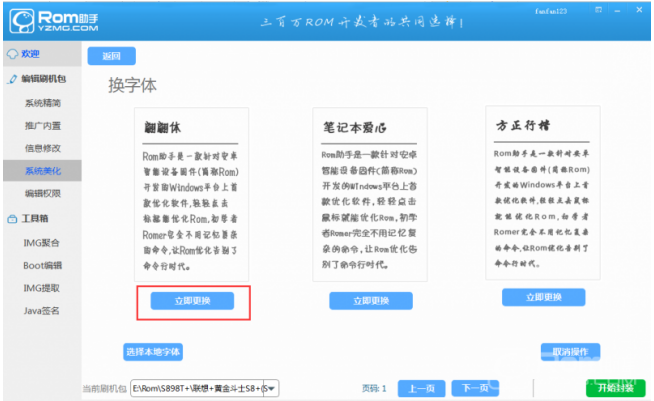The image size is (654, 401).
Task: Open IMG聚合 tool
Action: 42,243
